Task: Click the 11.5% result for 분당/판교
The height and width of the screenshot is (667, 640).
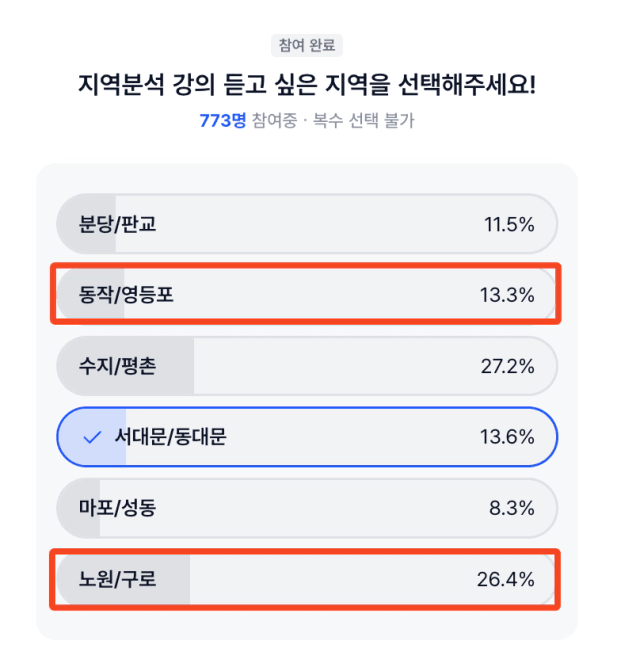Action: click(509, 224)
